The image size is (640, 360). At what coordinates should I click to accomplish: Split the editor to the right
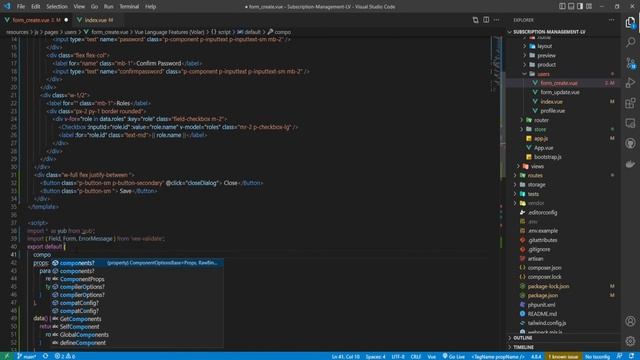pyautogui.click(x=486, y=20)
